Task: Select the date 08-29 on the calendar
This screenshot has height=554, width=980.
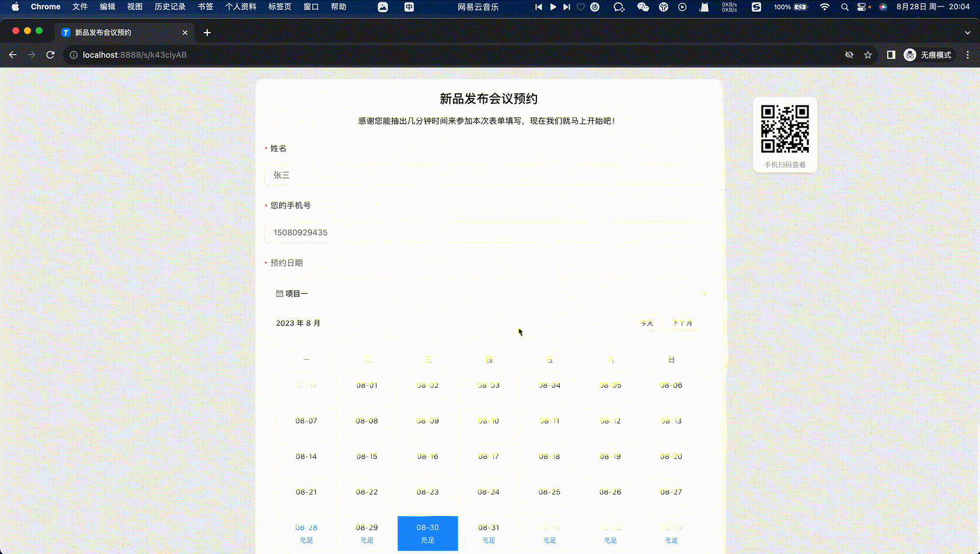Action: click(367, 533)
